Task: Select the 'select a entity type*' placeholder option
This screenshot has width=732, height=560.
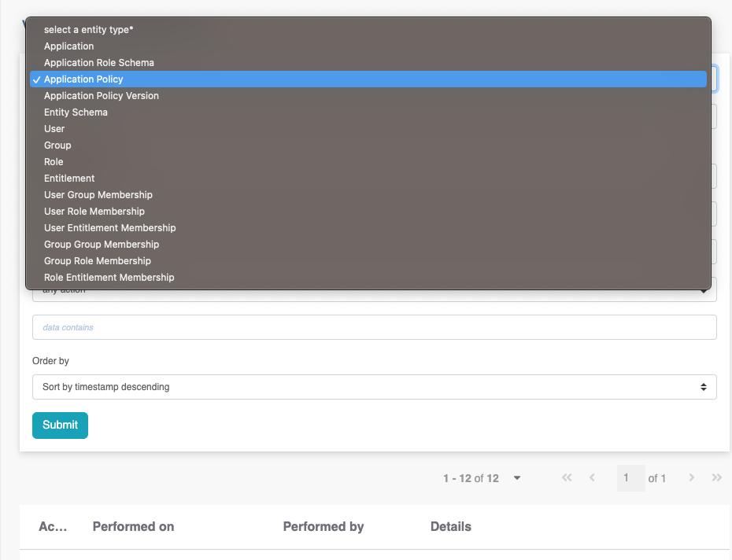Action: [368, 29]
